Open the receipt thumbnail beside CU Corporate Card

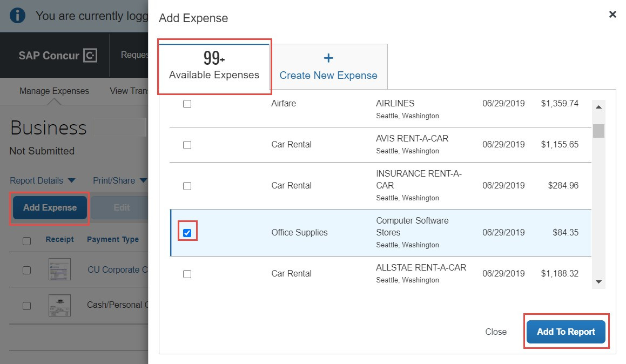click(x=59, y=269)
